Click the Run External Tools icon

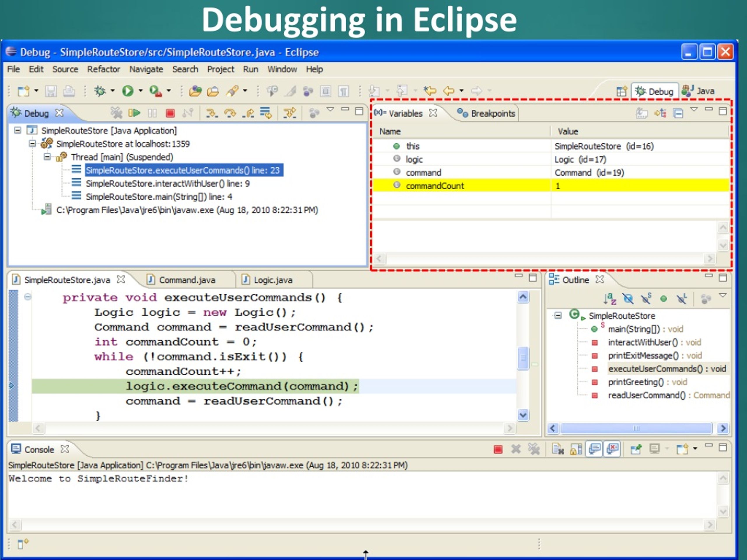156,91
